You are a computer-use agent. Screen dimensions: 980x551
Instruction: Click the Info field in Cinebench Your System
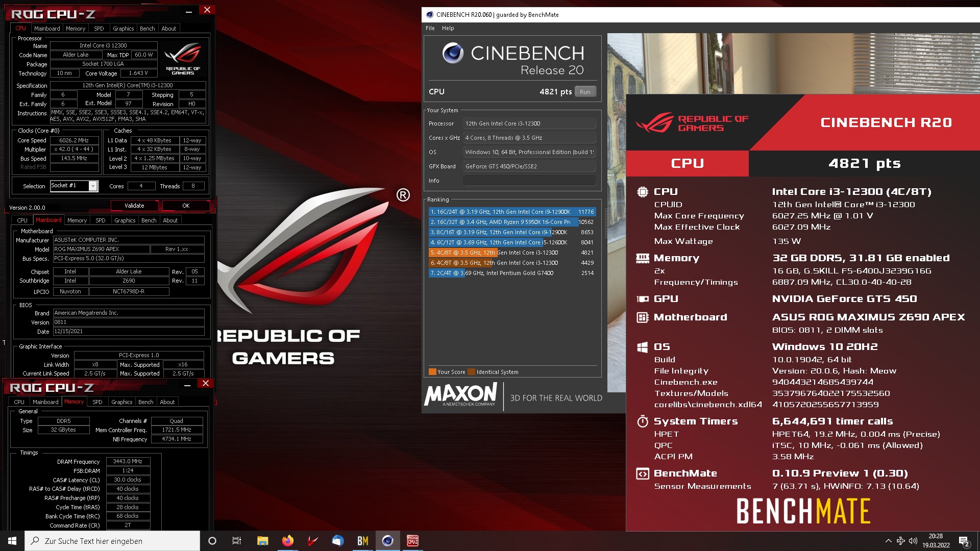[x=529, y=181]
